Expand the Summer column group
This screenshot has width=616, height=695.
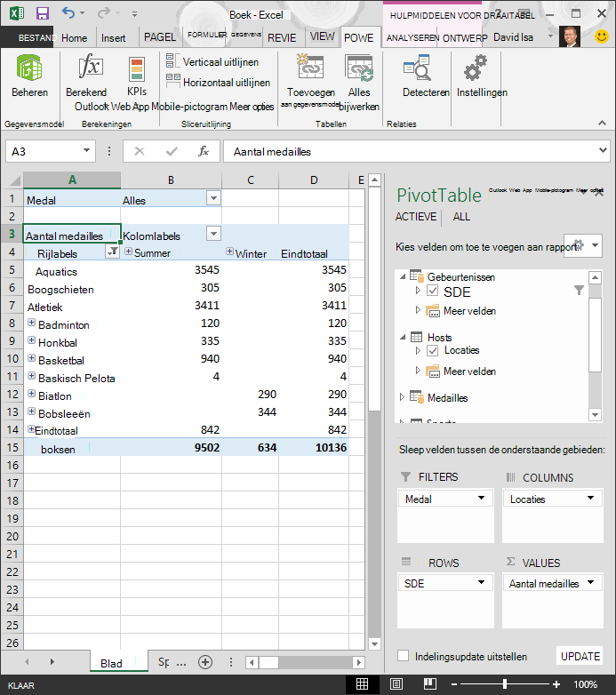(x=129, y=252)
